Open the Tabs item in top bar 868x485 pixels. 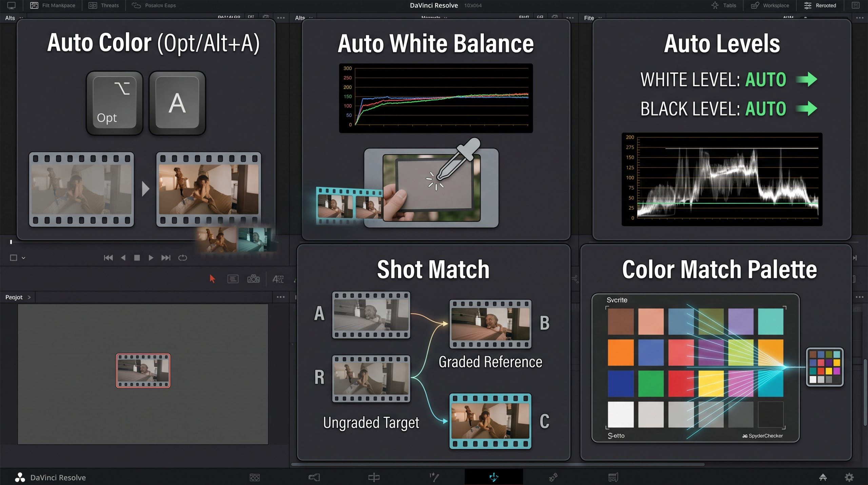[724, 5]
